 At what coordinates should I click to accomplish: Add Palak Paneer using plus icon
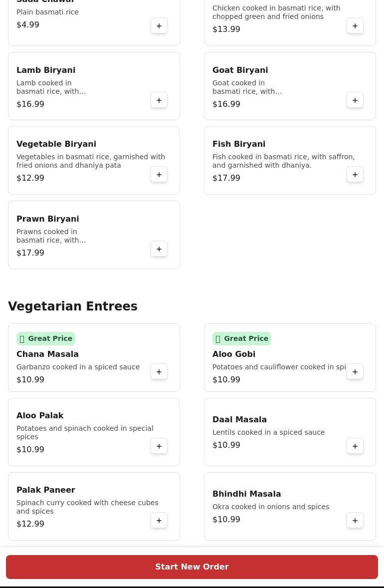(159, 521)
